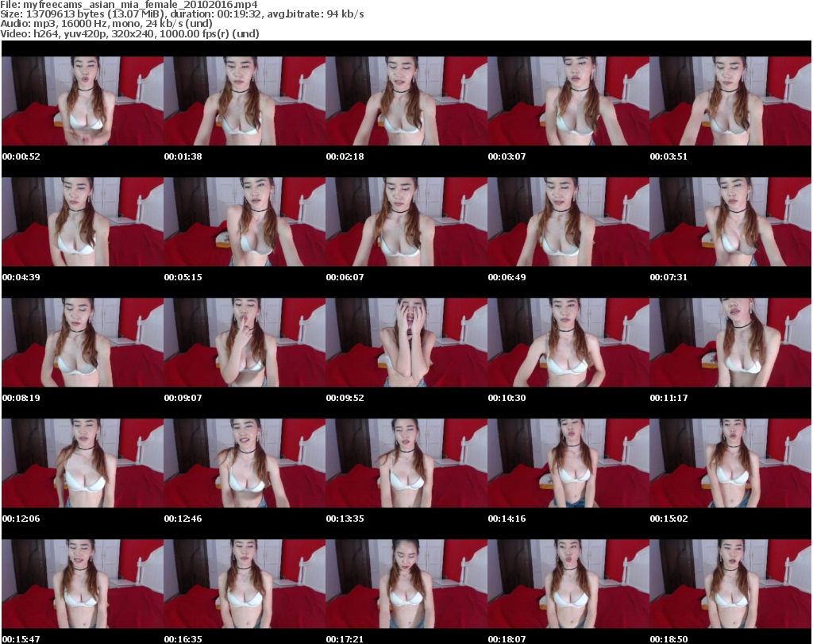The width and height of the screenshot is (813, 644).
Task: Open the frame at 00:06:49
Action: click(568, 222)
